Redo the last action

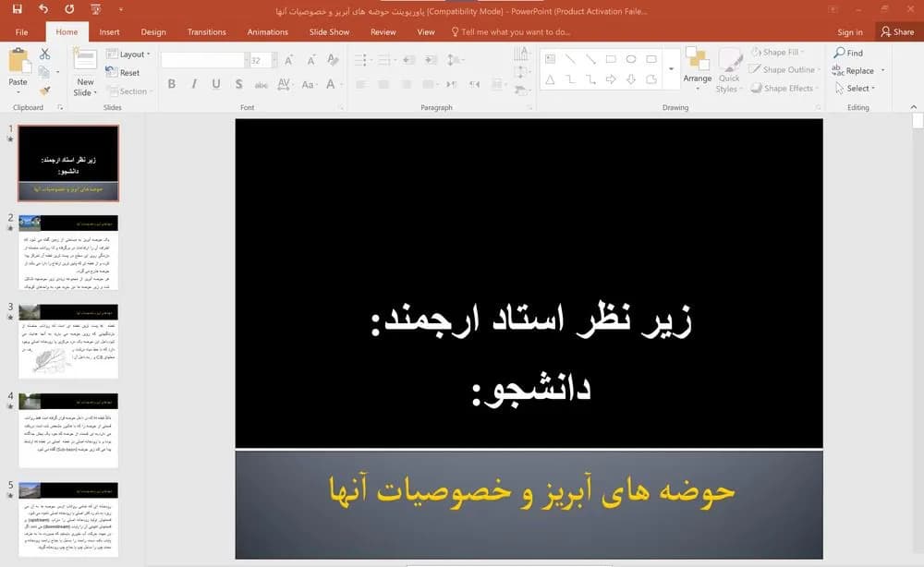click(x=69, y=9)
